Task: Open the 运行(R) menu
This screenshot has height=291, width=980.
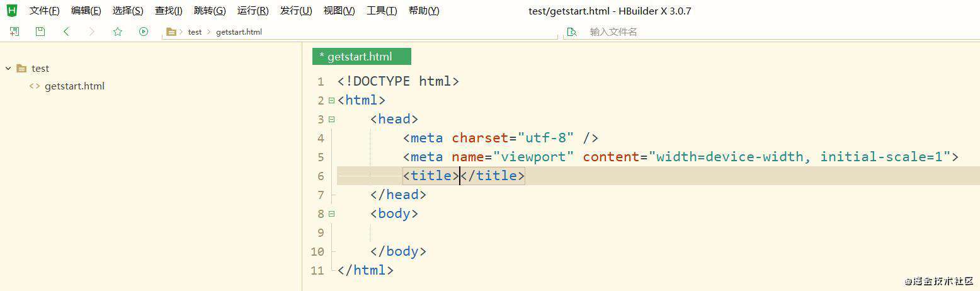Action: click(253, 11)
